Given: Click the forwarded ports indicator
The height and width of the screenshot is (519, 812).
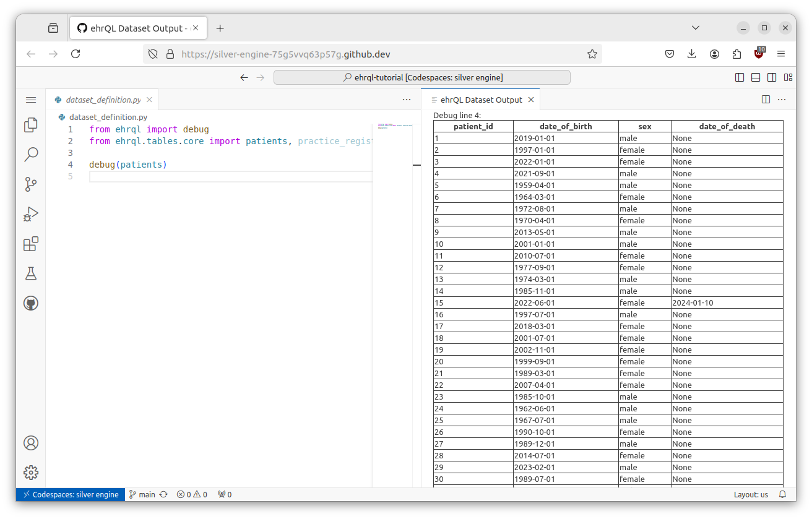Looking at the screenshot, I should (225, 494).
